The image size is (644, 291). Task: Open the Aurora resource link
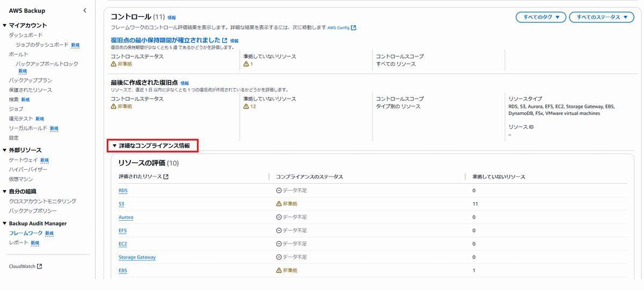[126, 217]
